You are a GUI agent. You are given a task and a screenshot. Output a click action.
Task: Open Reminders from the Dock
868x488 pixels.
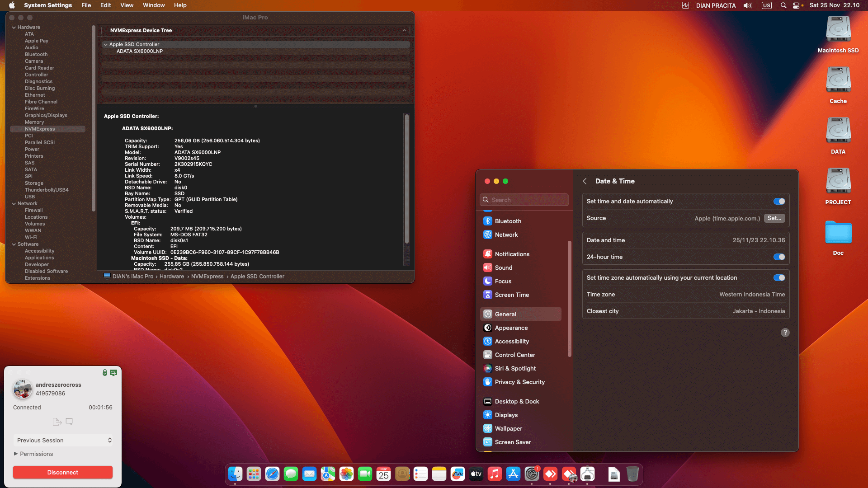(x=420, y=474)
